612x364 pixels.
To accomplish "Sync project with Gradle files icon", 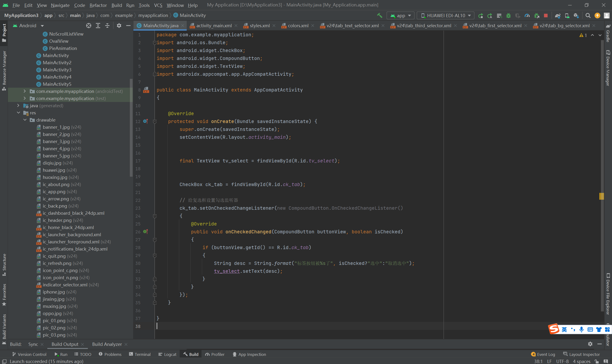I will point(557,16).
